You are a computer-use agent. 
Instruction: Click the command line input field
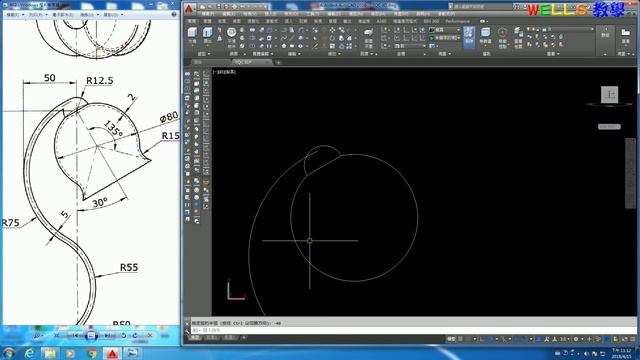(414, 331)
